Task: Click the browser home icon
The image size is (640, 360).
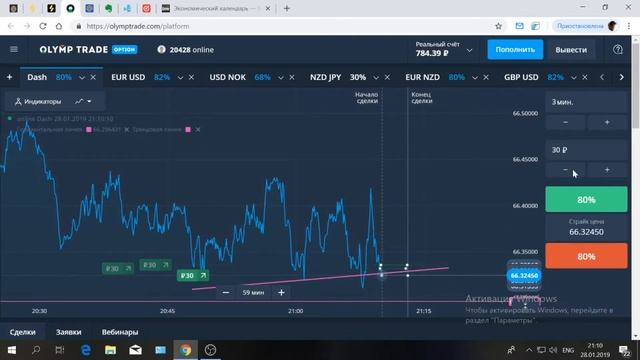Action: (x=59, y=26)
